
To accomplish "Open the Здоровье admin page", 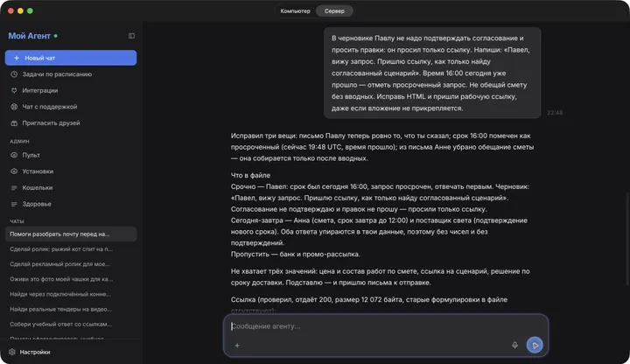I will [x=71, y=204].
